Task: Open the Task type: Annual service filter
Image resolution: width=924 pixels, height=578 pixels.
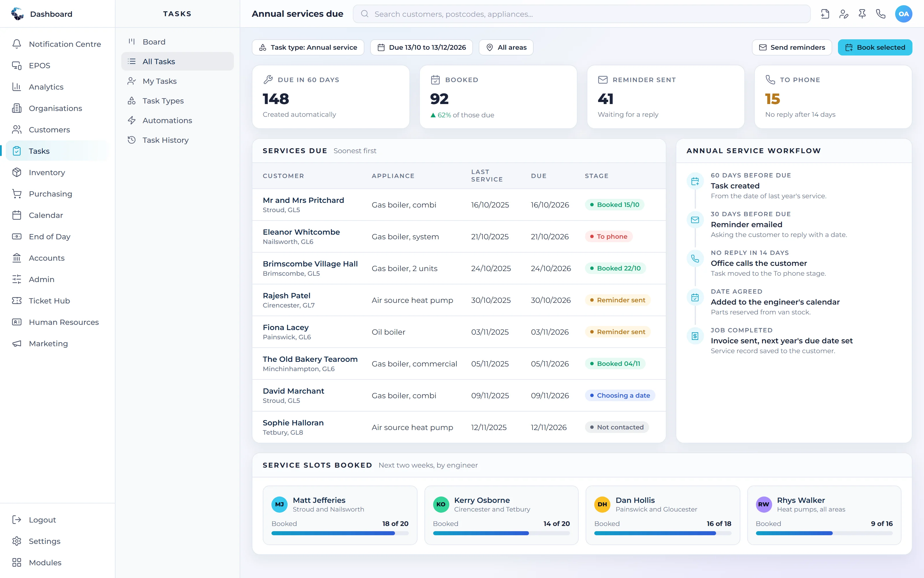Action: tap(308, 47)
